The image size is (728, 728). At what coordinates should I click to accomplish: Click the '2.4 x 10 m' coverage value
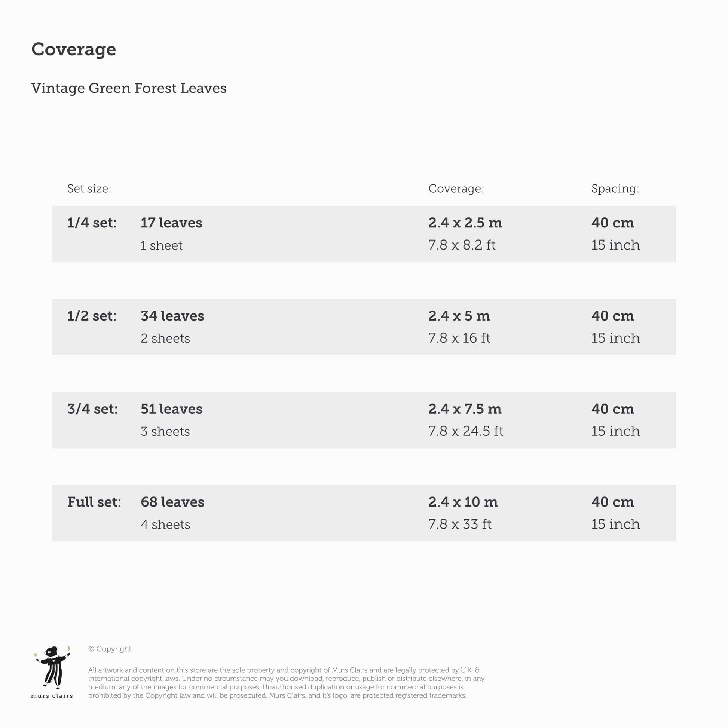(x=463, y=502)
